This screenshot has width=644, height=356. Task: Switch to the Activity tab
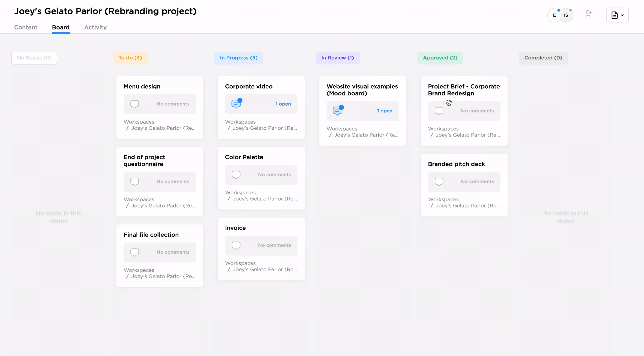click(95, 27)
